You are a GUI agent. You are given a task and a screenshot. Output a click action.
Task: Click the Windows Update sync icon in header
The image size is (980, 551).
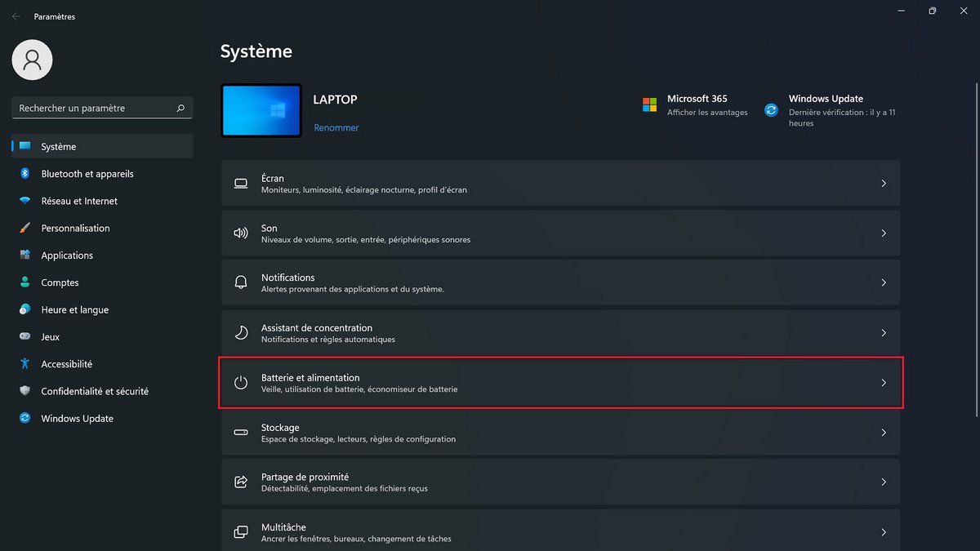point(771,110)
